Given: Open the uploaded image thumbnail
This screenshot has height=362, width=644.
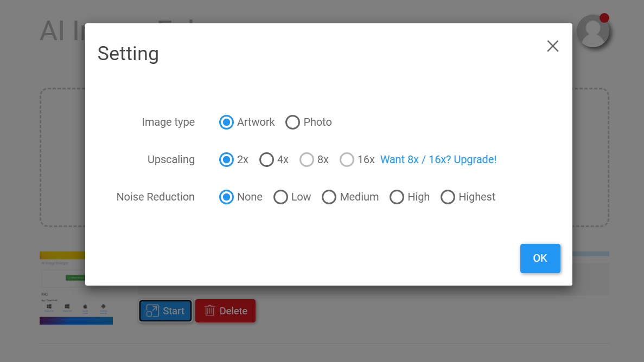Looking at the screenshot, I should coord(76,288).
